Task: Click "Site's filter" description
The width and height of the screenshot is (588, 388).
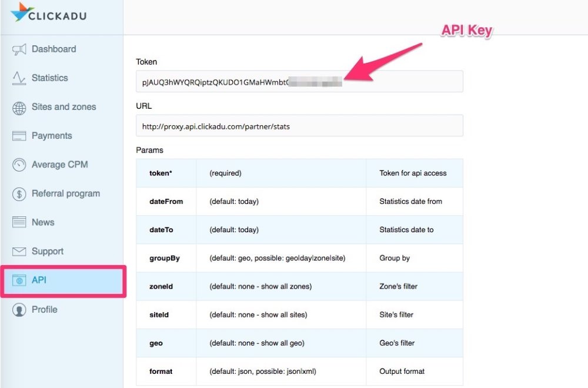Action: click(396, 315)
